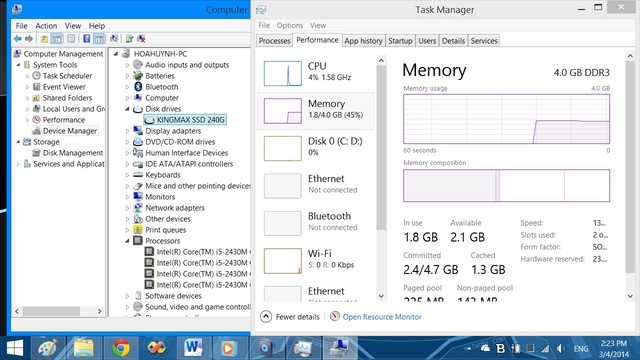This screenshot has height=360, width=640.
Task: Expand the Batteries device node
Action: point(127,76)
